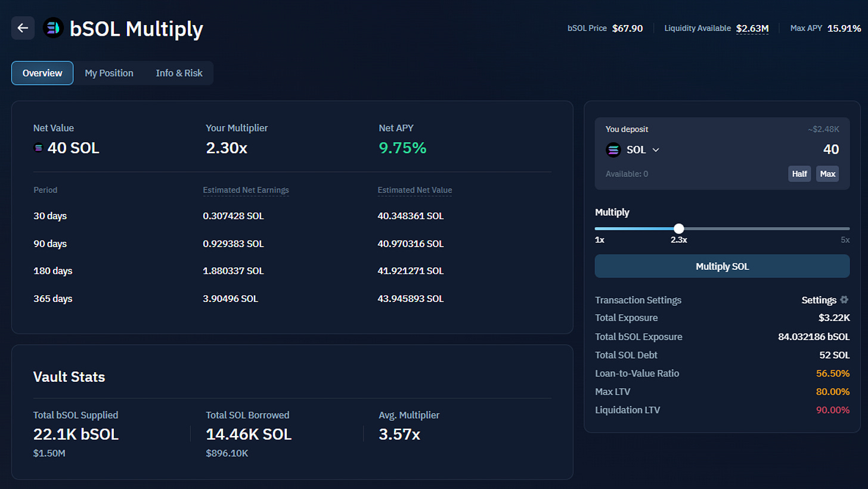Click the bSOL Multiply page title
The width and height of the screenshot is (868, 489).
tap(137, 29)
